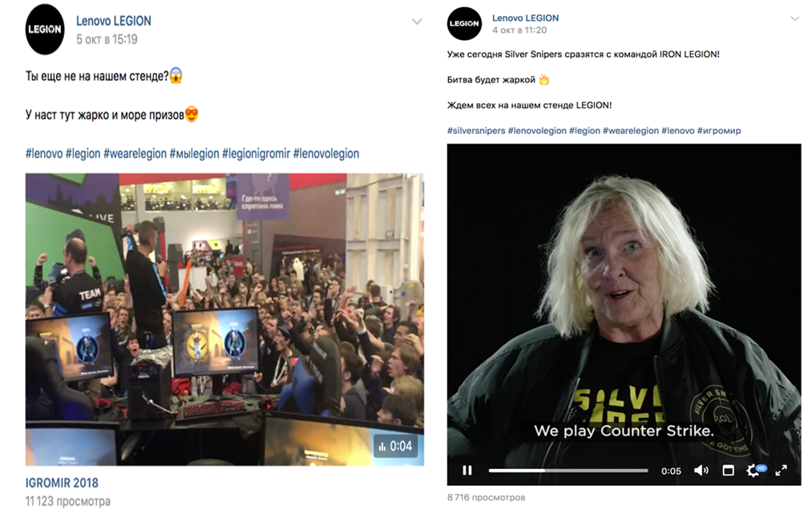812x510 pixels.
Task: Open the #legionigromir hashtag
Action: [x=256, y=153]
